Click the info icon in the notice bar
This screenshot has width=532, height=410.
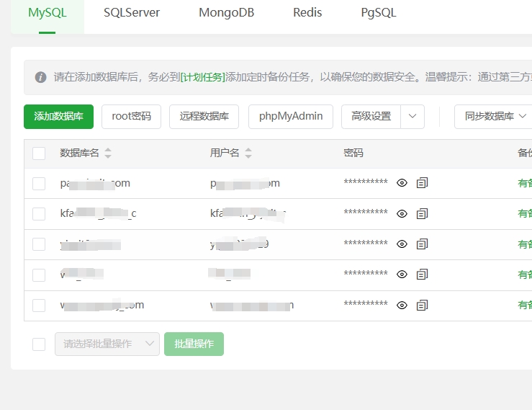tap(41, 77)
